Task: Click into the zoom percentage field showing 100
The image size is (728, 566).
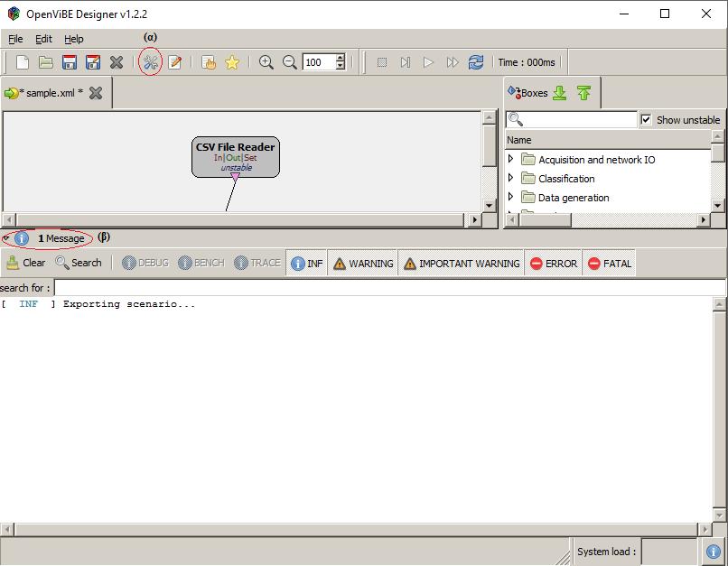Action: (320, 62)
